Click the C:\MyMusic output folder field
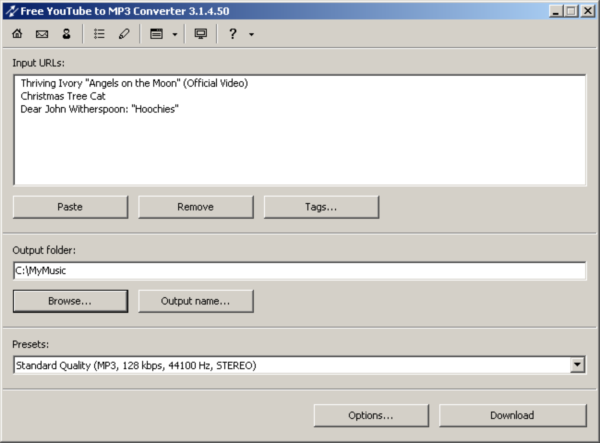This screenshot has height=443, width=600. pyautogui.click(x=300, y=271)
